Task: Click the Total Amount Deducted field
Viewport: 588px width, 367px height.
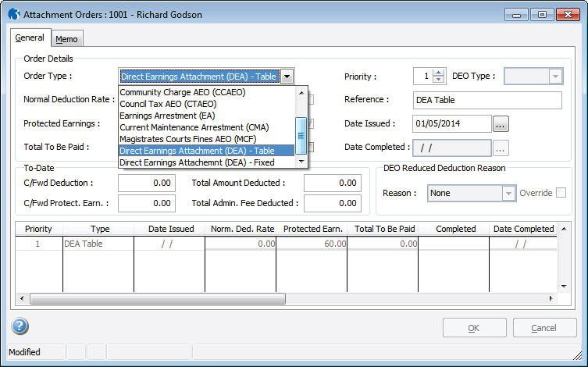Action: 333,183
